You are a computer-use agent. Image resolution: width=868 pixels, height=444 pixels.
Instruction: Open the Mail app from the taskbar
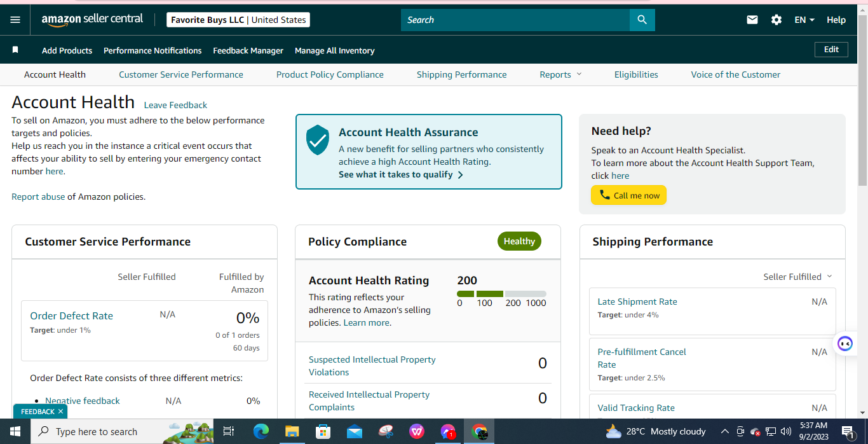pyautogui.click(x=355, y=431)
